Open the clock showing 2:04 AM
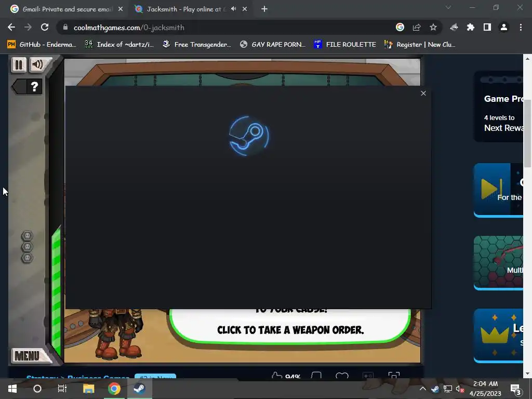Screen dimensions: 532x399 tap(485, 389)
